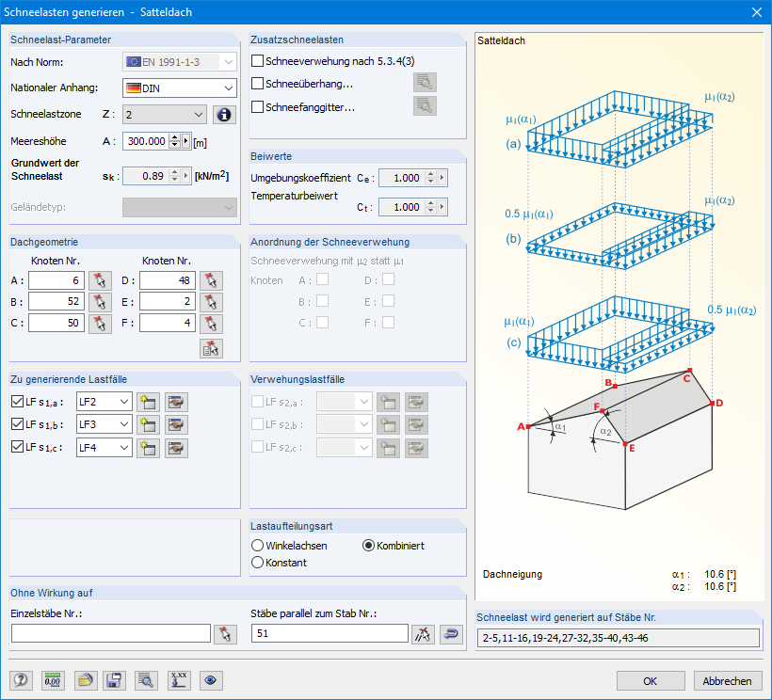Click the blue return arrow icon
The width and height of the screenshot is (772, 700).
[451, 634]
